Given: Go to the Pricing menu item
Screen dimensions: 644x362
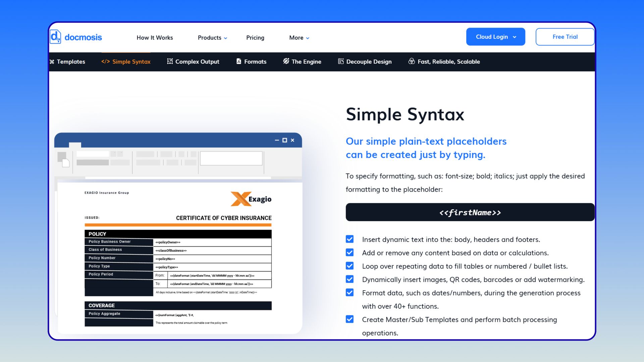Looking at the screenshot, I should 255,38.
